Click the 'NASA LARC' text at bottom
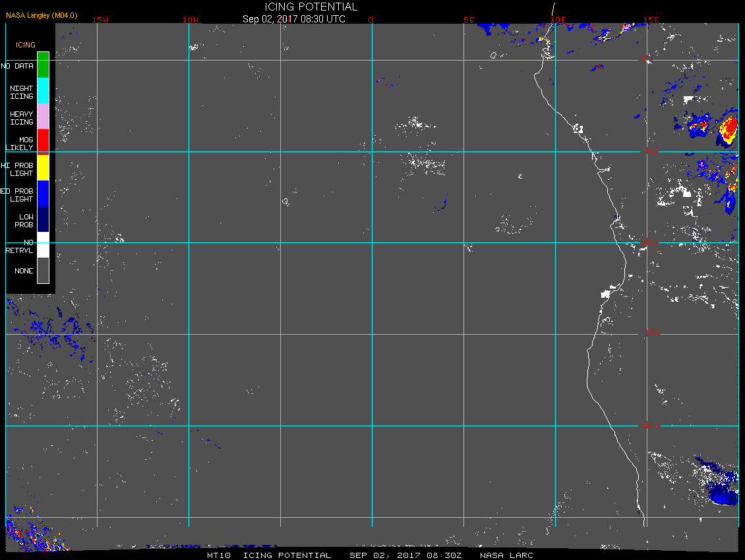This screenshot has width=745, height=560. click(x=506, y=555)
